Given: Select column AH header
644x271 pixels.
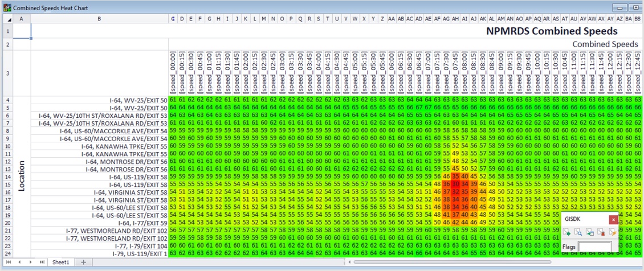Looking at the screenshot, I should (x=455, y=19).
